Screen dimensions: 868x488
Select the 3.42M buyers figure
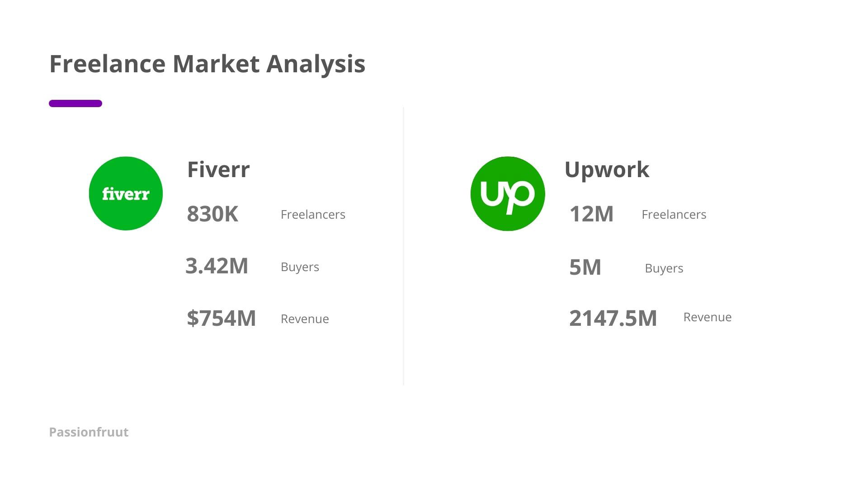217,266
